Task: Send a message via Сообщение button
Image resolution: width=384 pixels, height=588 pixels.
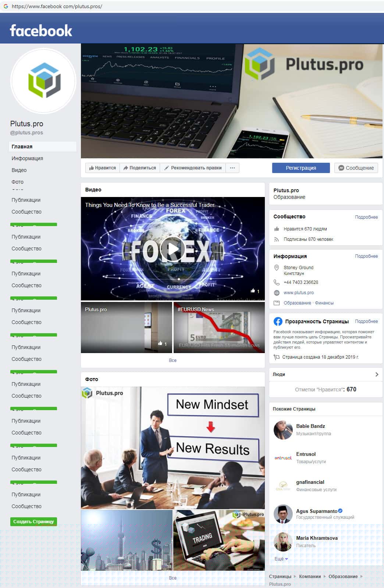Action: 356,168
